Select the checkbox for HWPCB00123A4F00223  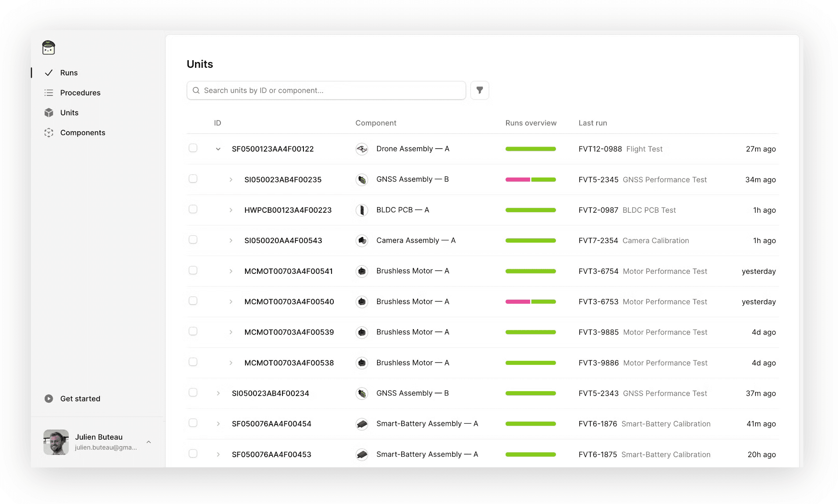193,209
